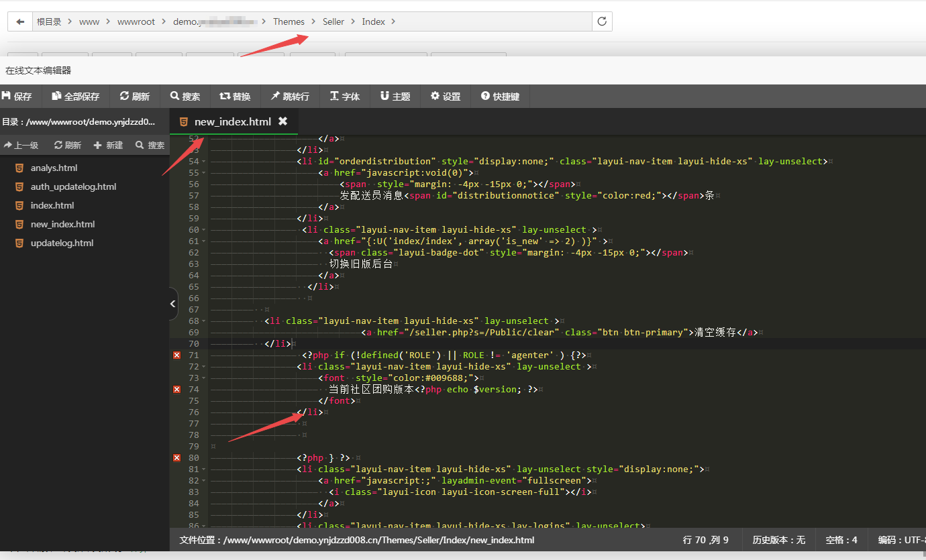Open the 替换 replace tool
This screenshot has height=560, width=926.
[235, 97]
